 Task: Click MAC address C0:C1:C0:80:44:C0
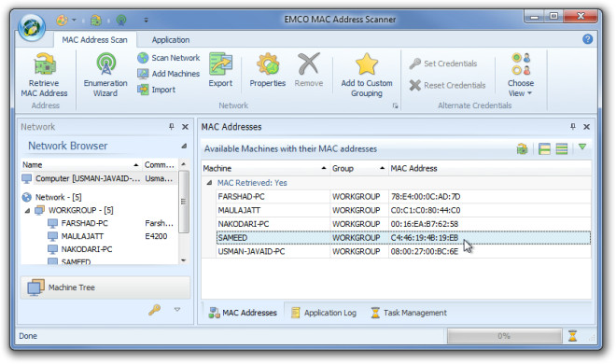tap(425, 210)
